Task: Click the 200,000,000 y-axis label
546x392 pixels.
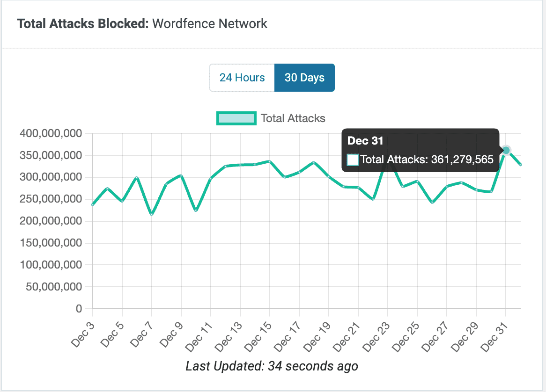Action: point(52,221)
